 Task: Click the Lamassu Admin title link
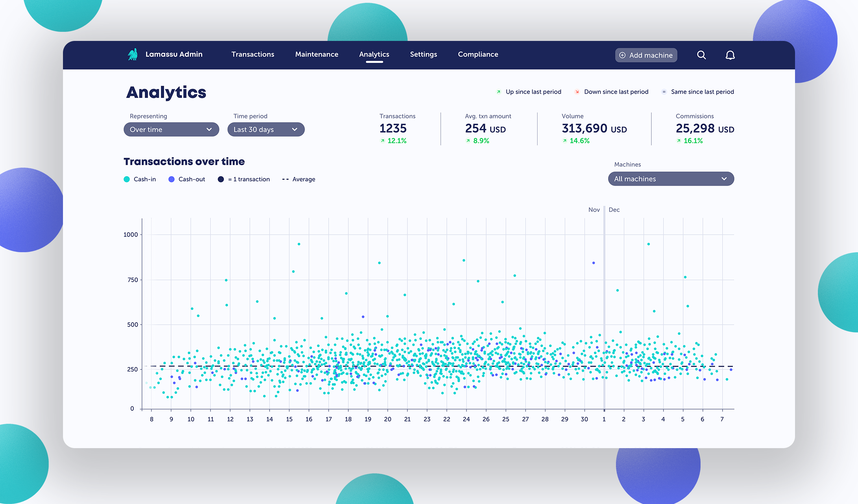[x=174, y=54]
